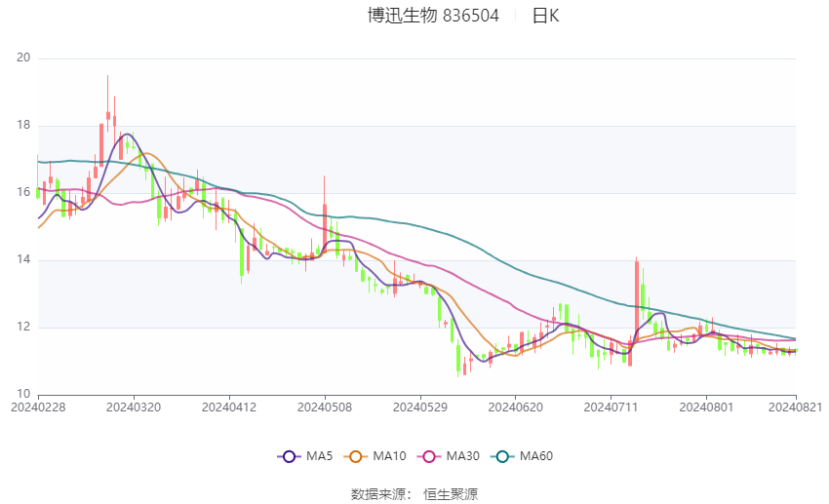Toggle the MA5 legend marker icon
The width and height of the screenshot is (829, 504).
[x=288, y=456]
